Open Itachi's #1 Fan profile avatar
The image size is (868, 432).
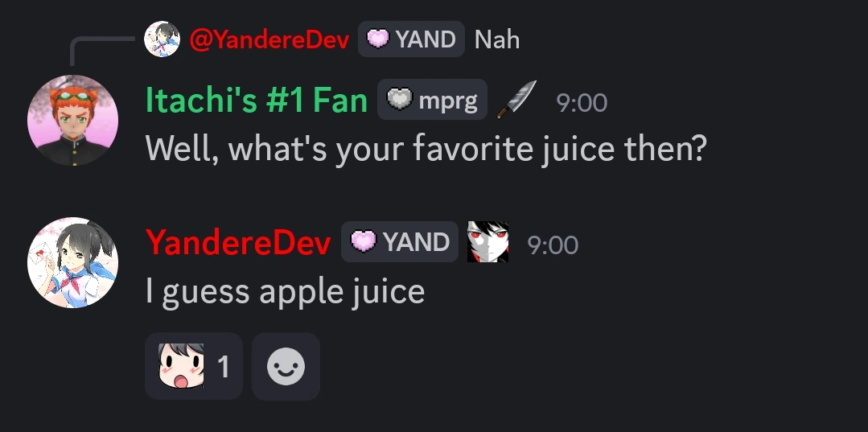click(72, 120)
